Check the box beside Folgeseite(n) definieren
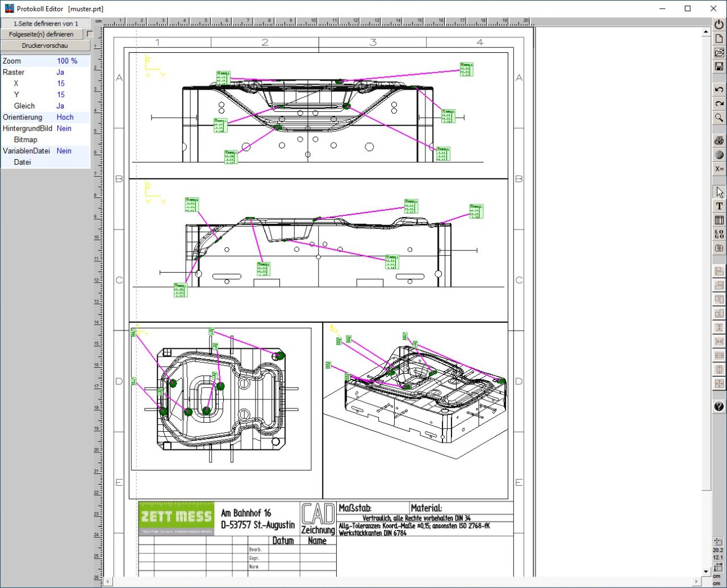The width and height of the screenshot is (727, 588). pos(89,34)
